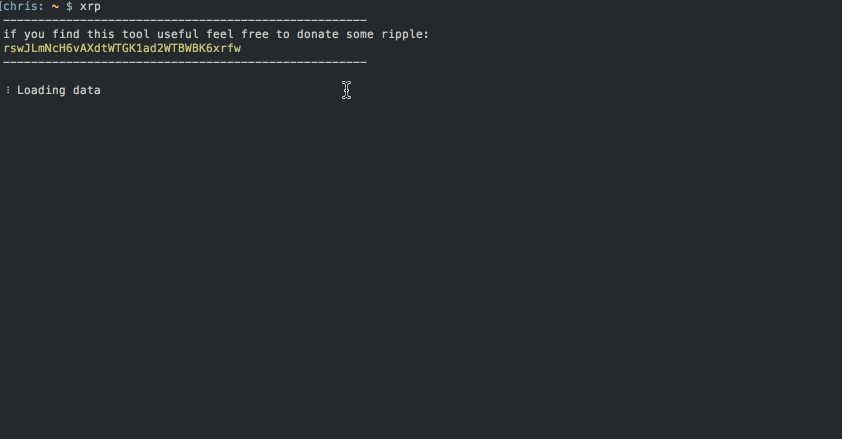This screenshot has height=439, width=842.
Task: Click the upper dashed separator line
Action: tap(185, 21)
